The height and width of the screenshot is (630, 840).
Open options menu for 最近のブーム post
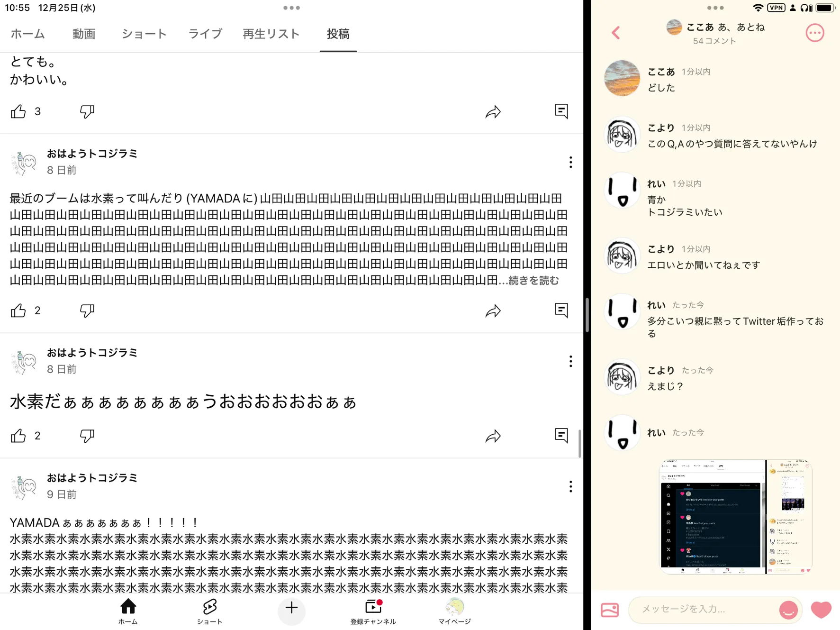click(x=570, y=162)
